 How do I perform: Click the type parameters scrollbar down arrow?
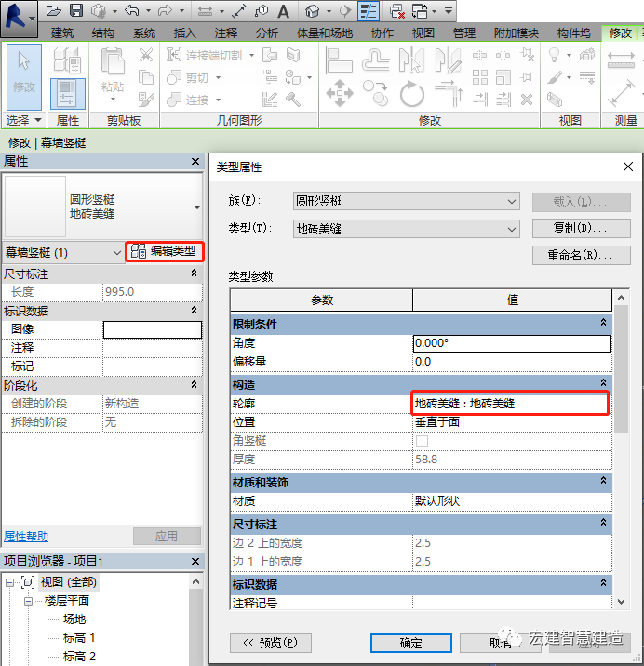tap(621, 602)
